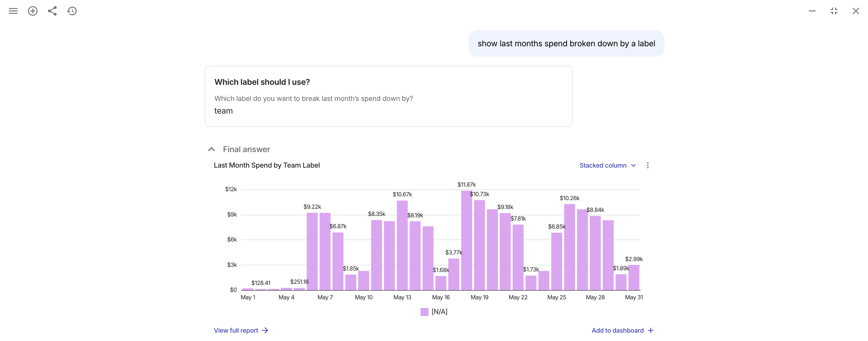Toggle the [N/A] legend color swatch
Image resolution: width=868 pixels, height=341 pixels.
point(424,312)
